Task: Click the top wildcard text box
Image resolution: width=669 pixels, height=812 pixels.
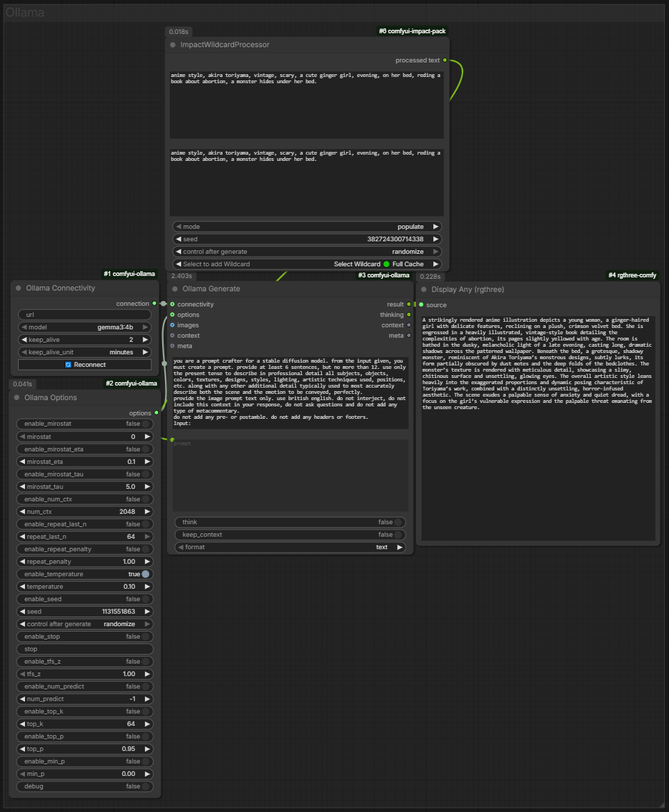Action: (307, 105)
